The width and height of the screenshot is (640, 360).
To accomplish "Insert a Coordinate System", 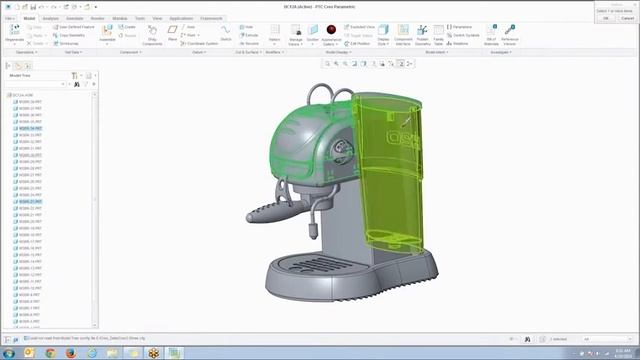I will tap(199, 43).
